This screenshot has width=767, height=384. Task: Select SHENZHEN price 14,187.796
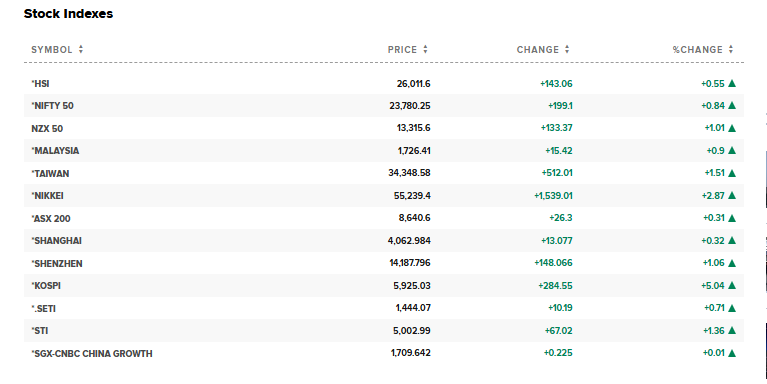(410, 263)
